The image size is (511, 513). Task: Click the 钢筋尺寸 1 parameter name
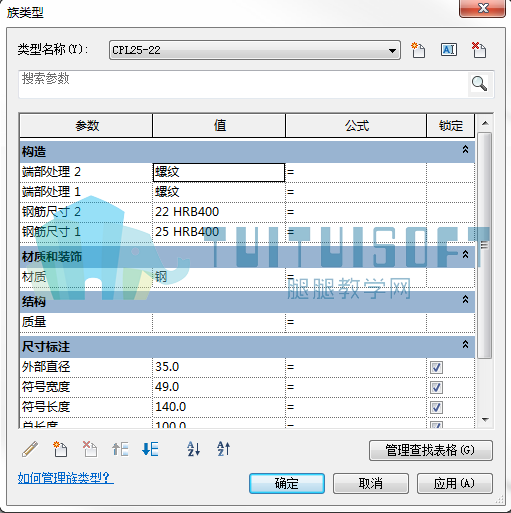point(52,232)
